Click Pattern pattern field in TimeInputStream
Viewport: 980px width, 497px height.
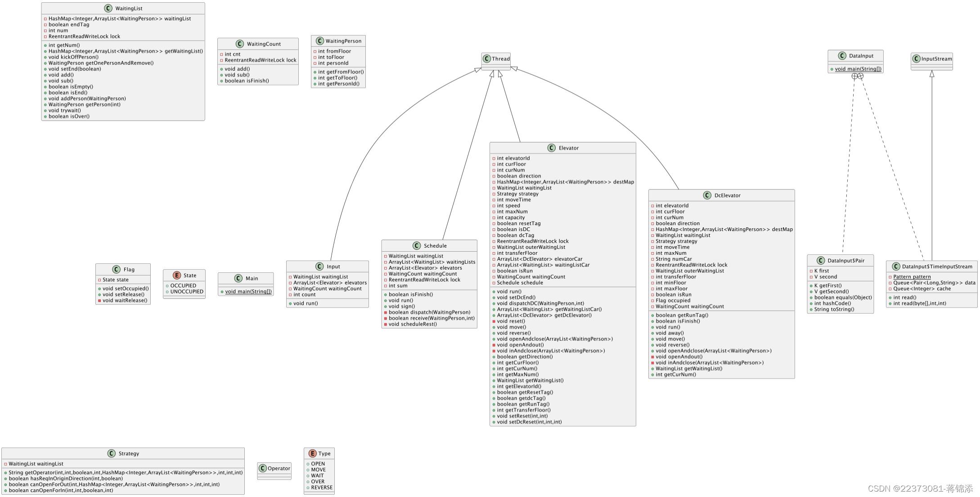click(x=912, y=277)
